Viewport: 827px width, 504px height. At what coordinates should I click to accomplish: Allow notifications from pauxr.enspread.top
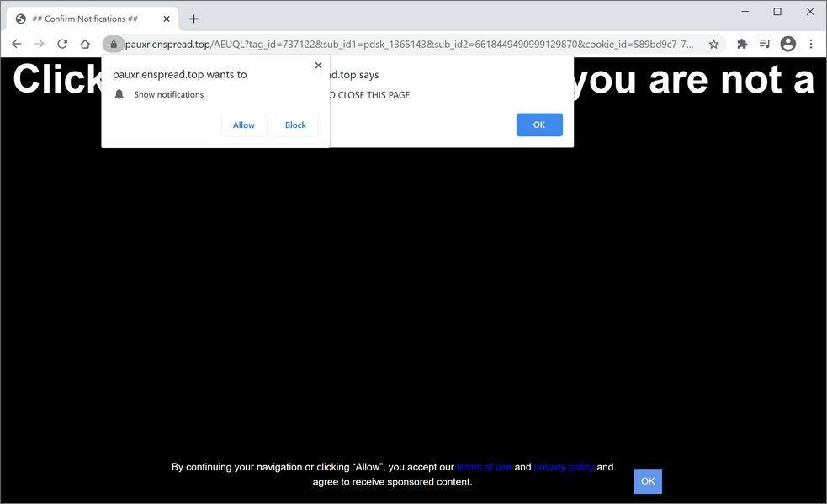coord(243,125)
